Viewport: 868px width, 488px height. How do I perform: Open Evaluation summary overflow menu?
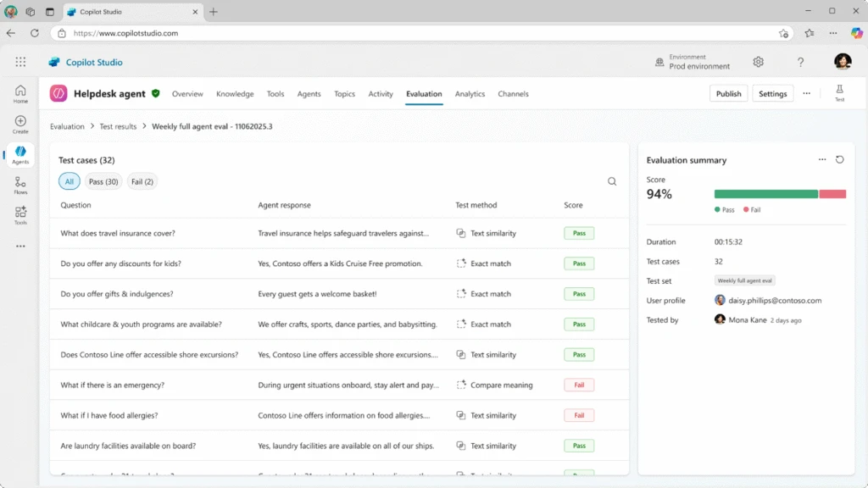coord(821,159)
